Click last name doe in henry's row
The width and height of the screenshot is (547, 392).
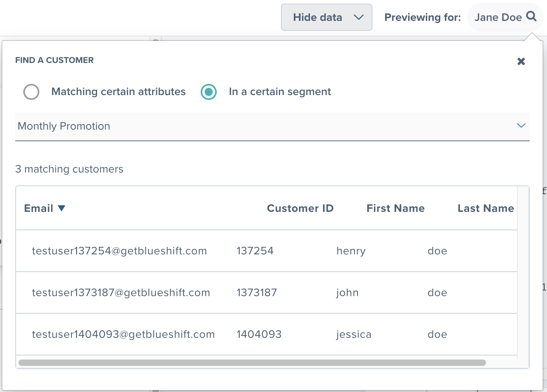437,251
